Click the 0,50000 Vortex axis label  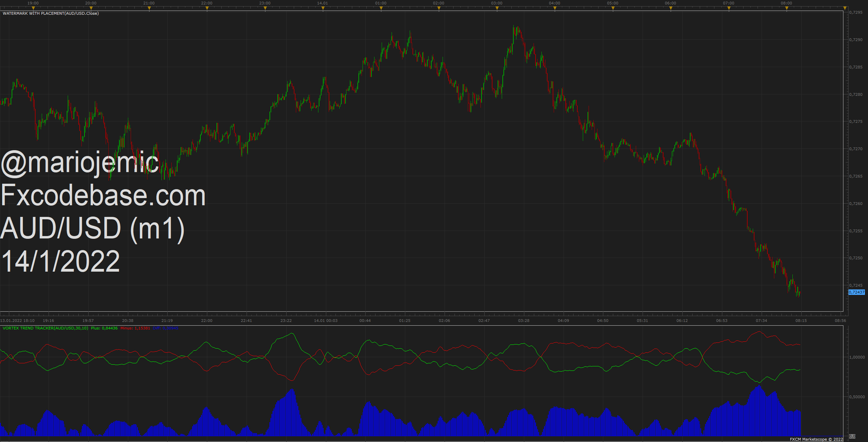(857, 397)
